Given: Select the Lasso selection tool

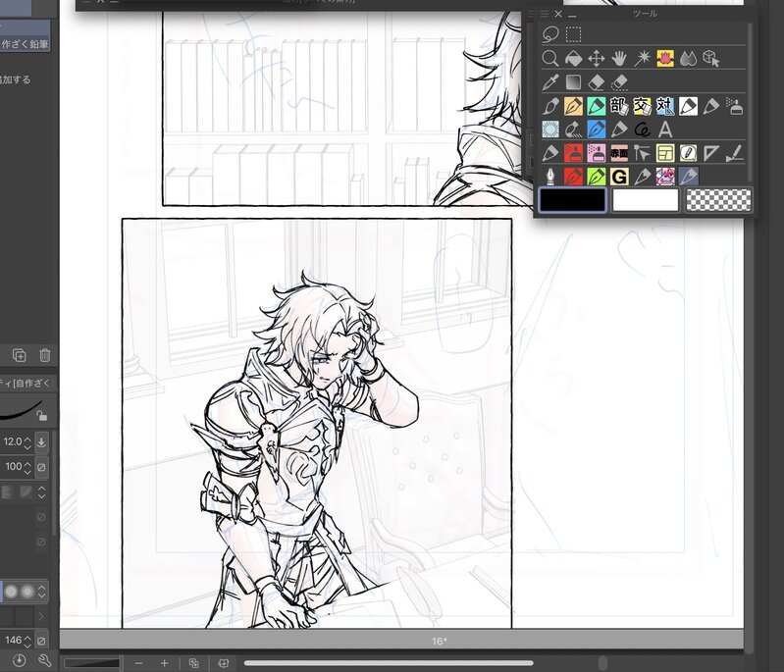Looking at the screenshot, I should pos(550,34).
